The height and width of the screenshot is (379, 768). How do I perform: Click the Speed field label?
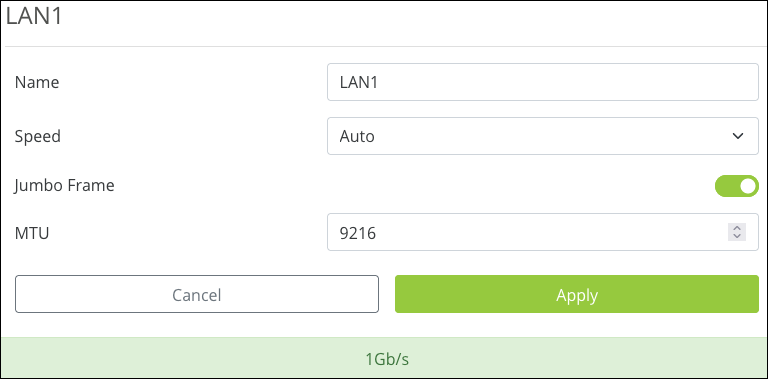[x=38, y=136]
